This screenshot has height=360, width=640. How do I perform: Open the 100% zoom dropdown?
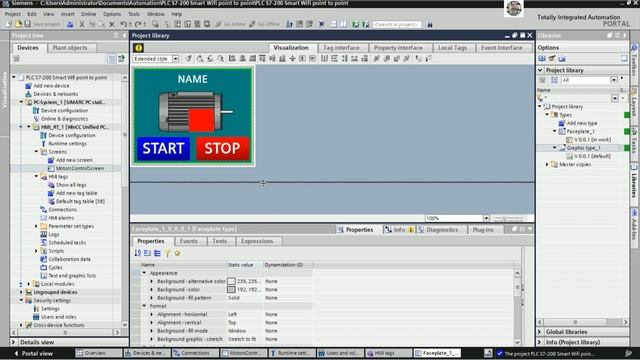[x=486, y=218]
